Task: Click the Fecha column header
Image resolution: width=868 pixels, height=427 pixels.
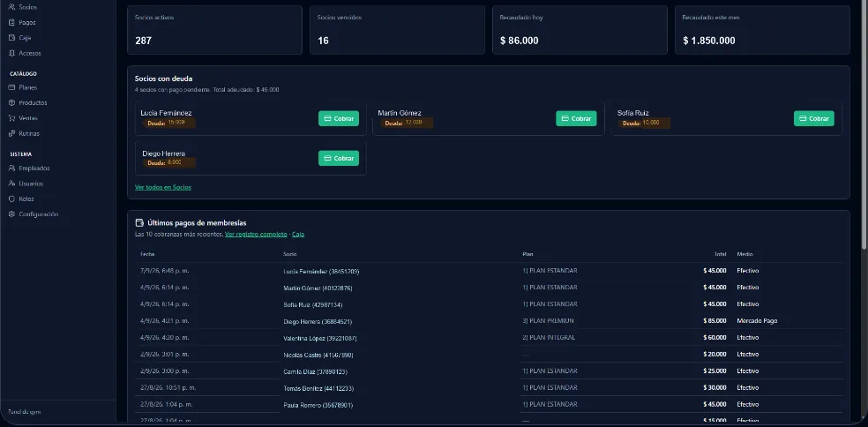Action: [x=147, y=254]
